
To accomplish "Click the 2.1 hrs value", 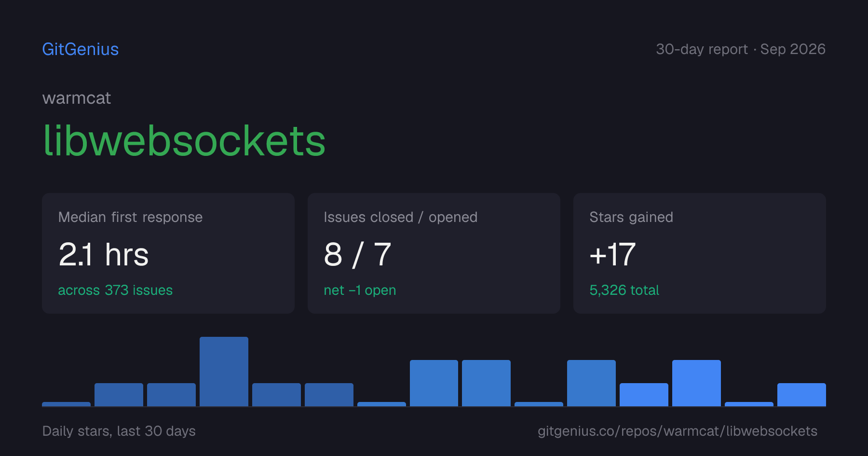I will pyautogui.click(x=104, y=254).
